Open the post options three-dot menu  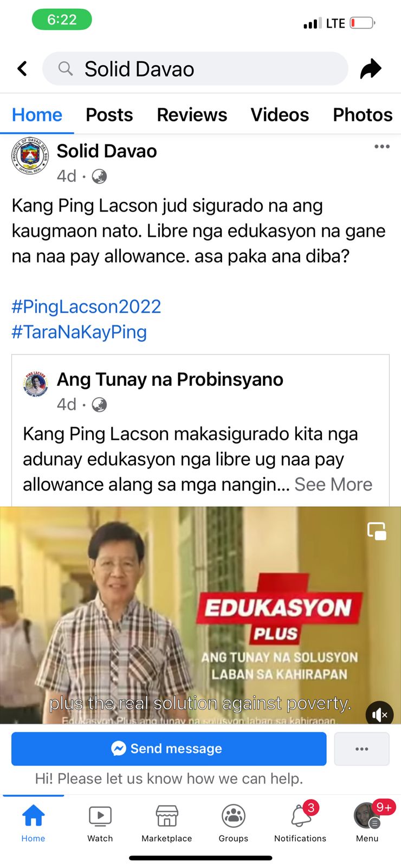382,146
